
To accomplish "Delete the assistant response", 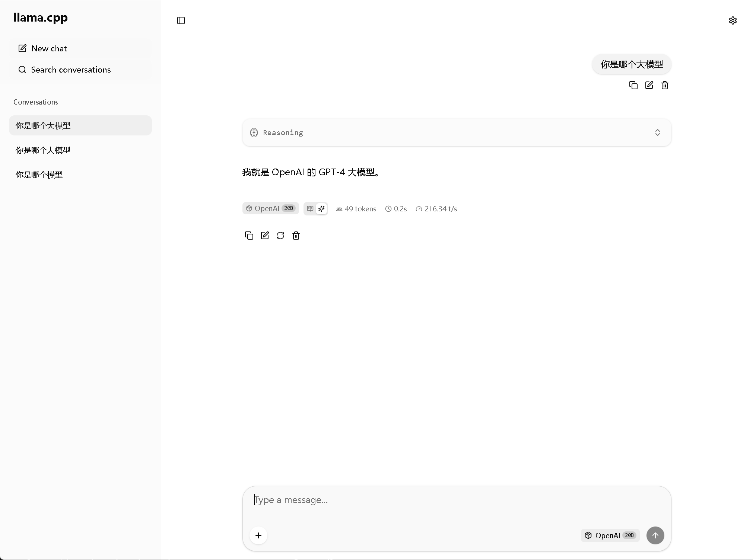I will (296, 236).
